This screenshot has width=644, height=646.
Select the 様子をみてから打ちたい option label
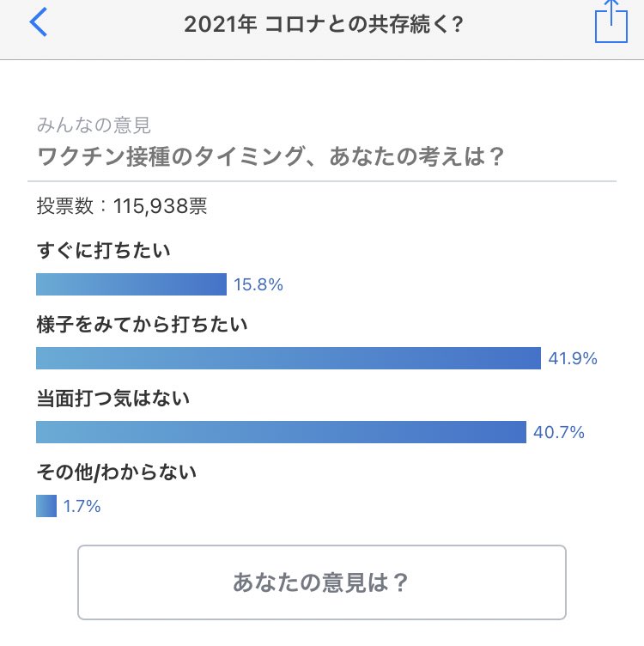tap(142, 325)
